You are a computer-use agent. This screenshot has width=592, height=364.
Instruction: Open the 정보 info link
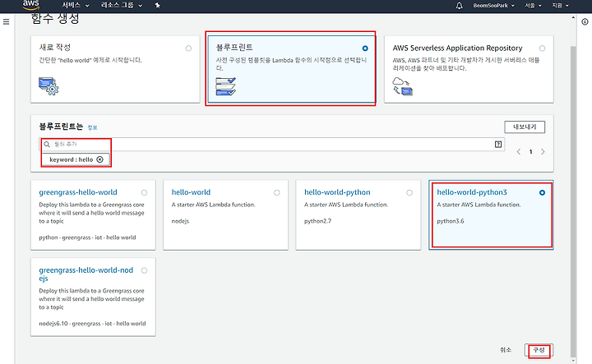(92, 127)
